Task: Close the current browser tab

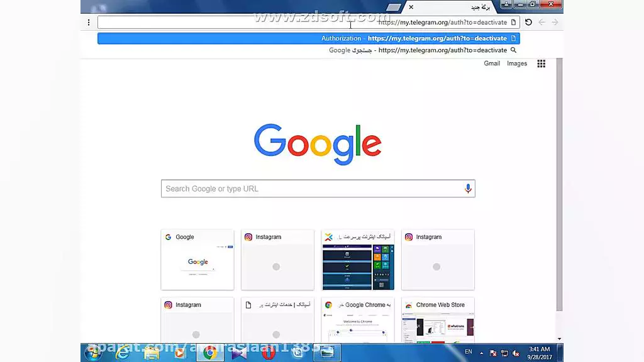Action: pos(411,7)
